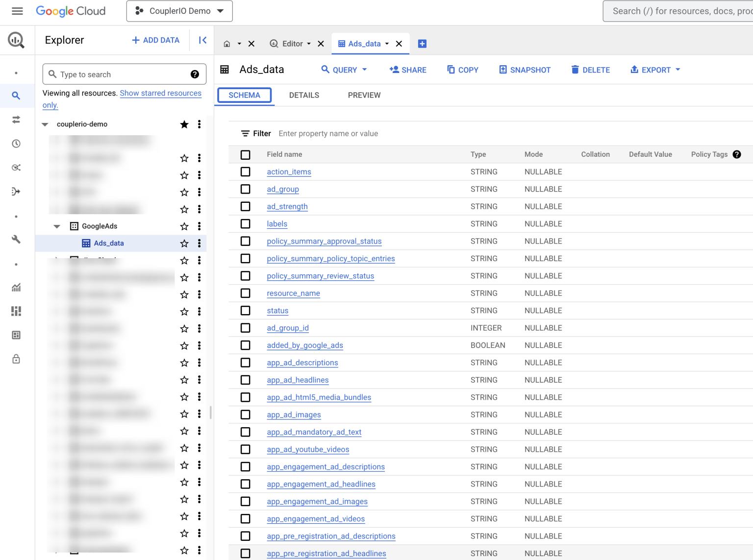Click the ADD DATA button
Viewport: 753px width, 560px height.
click(x=155, y=40)
